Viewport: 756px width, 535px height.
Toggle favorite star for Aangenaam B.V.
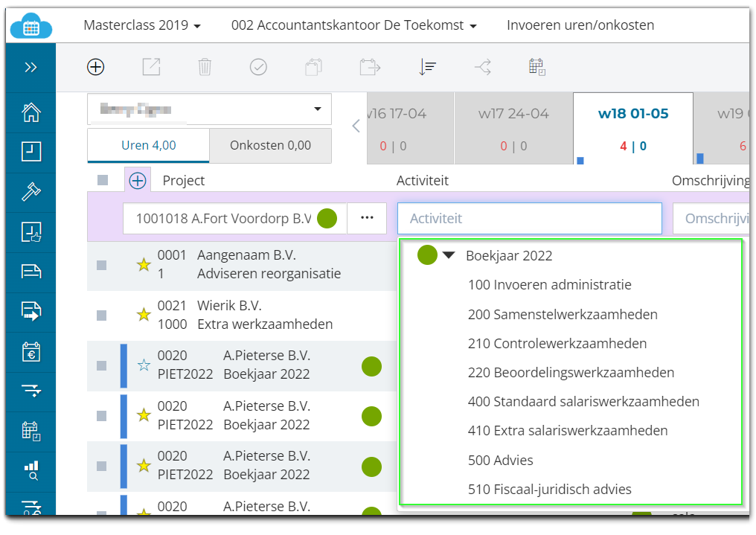tap(144, 265)
